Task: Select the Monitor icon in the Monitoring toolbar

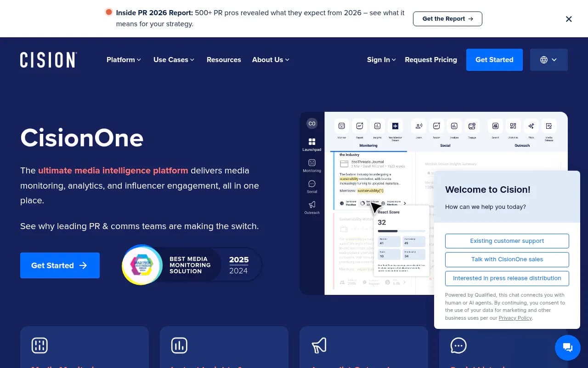Action: 341,126
